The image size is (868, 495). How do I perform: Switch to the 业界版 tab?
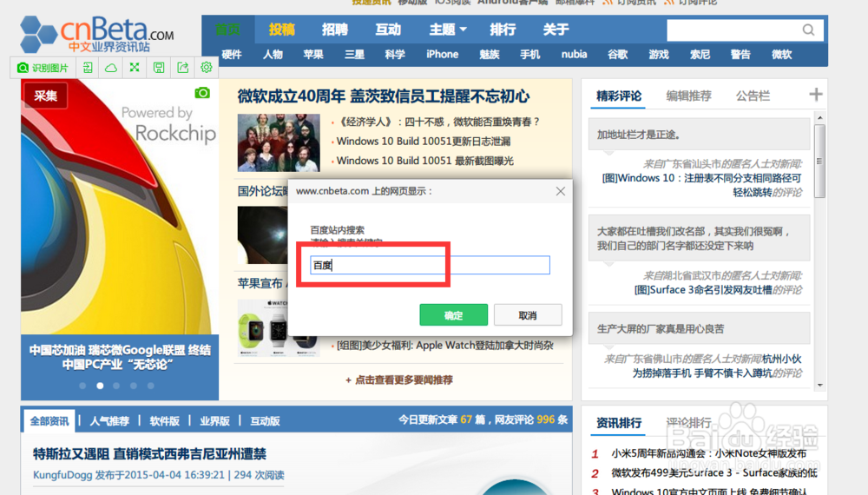(x=214, y=421)
